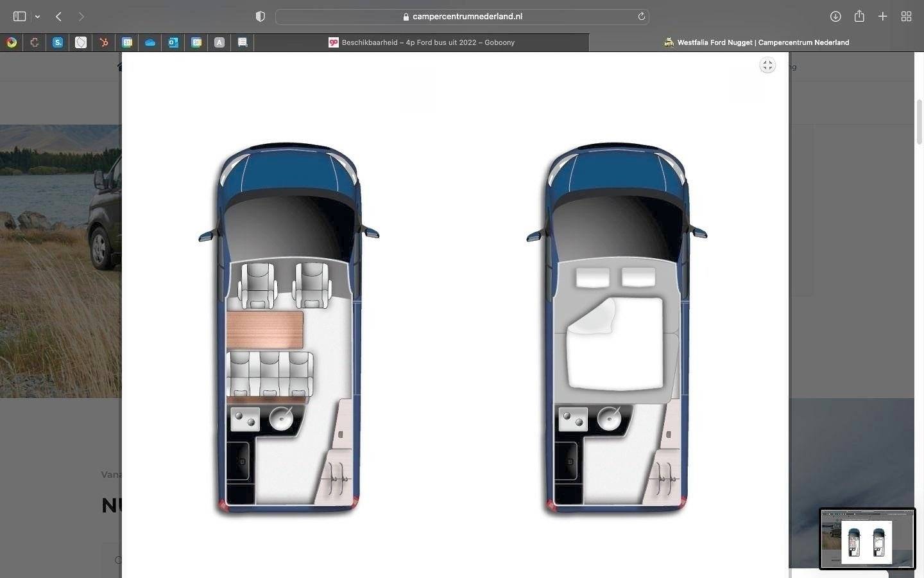Exit fullscreen image view button
The width and height of the screenshot is (924, 578).
[x=767, y=66]
